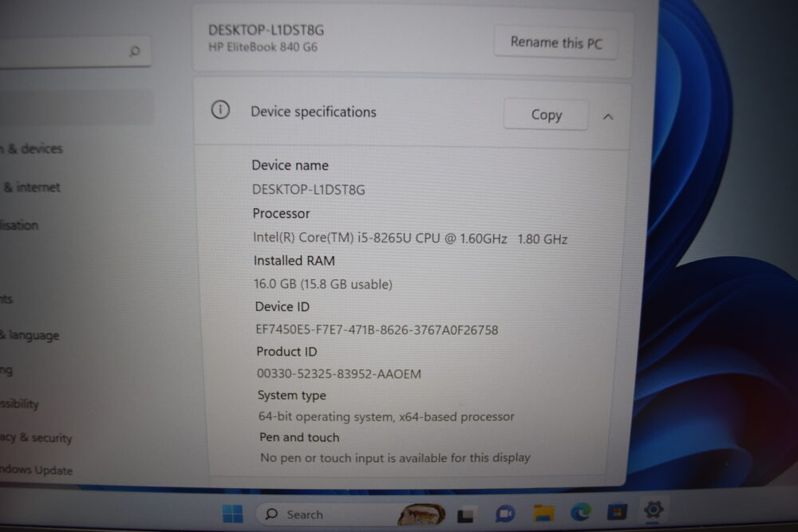Go to the Personalisation settings page
The image size is (798, 532).
[x=19, y=225]
